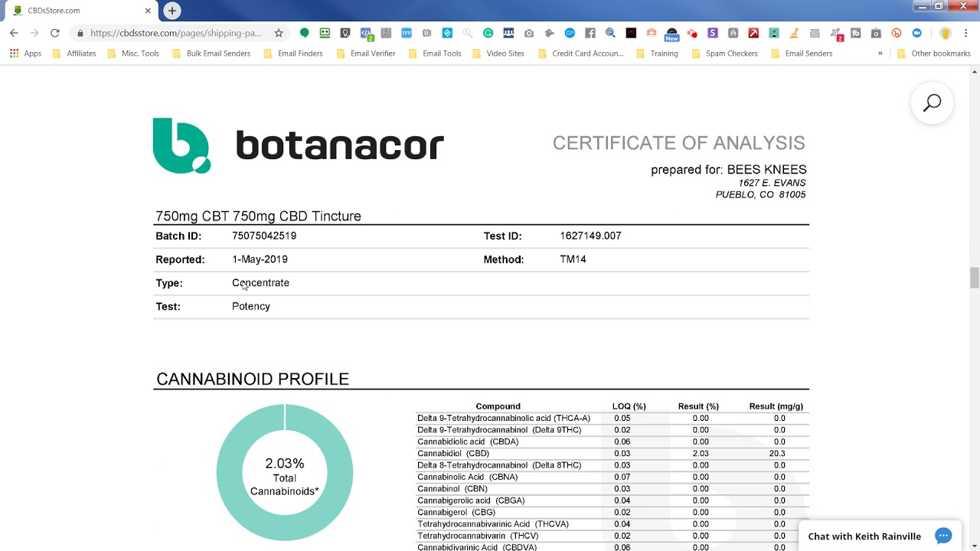Click the Chat with Keith Rainville label

pyautogui.click(x=864, y=536)
